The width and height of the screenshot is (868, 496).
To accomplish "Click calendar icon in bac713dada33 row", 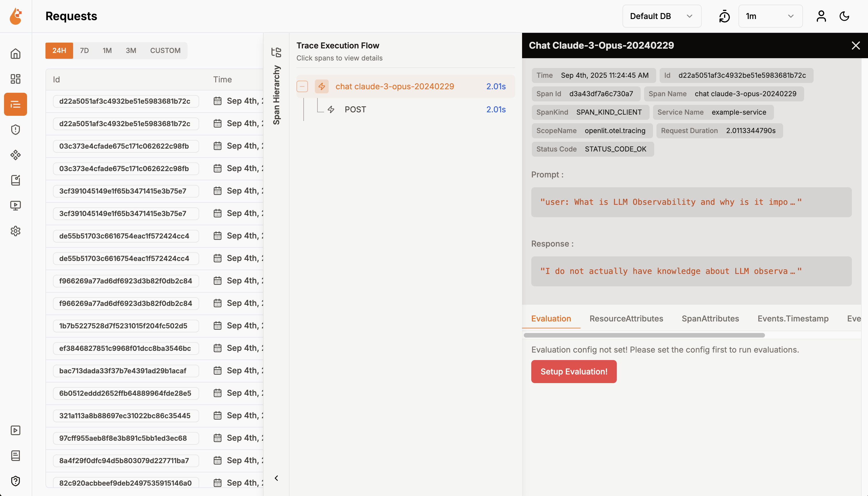I will [218, 371].
